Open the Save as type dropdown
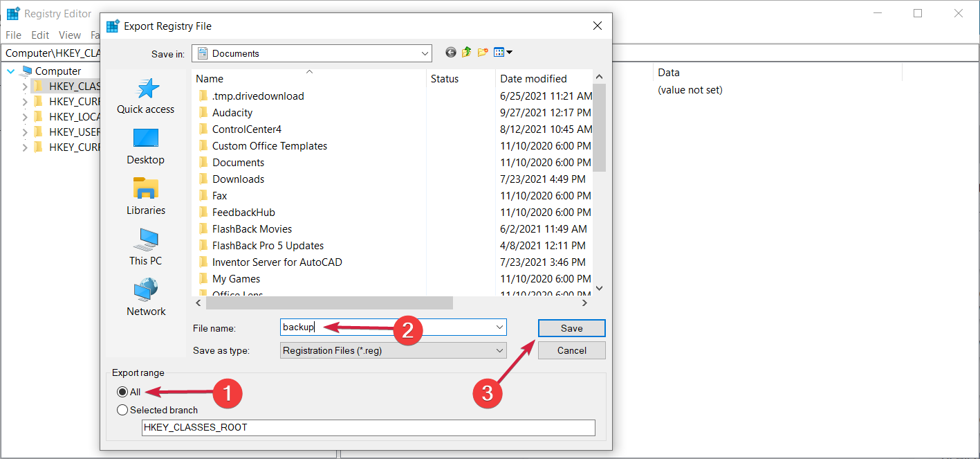 pos(393,350)
